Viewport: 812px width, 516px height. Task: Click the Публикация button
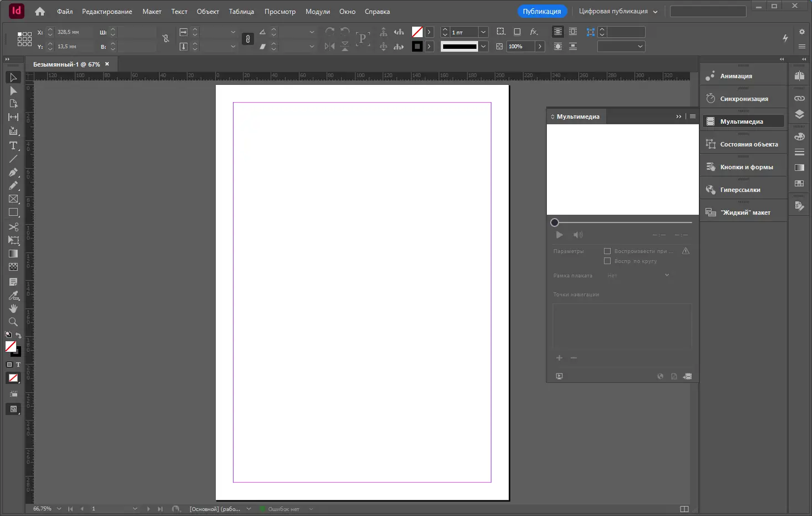[541, 11]
